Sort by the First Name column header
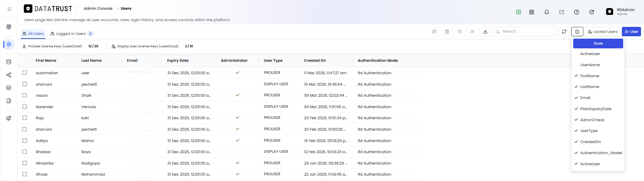644x181 pixels. pos(46,60)
